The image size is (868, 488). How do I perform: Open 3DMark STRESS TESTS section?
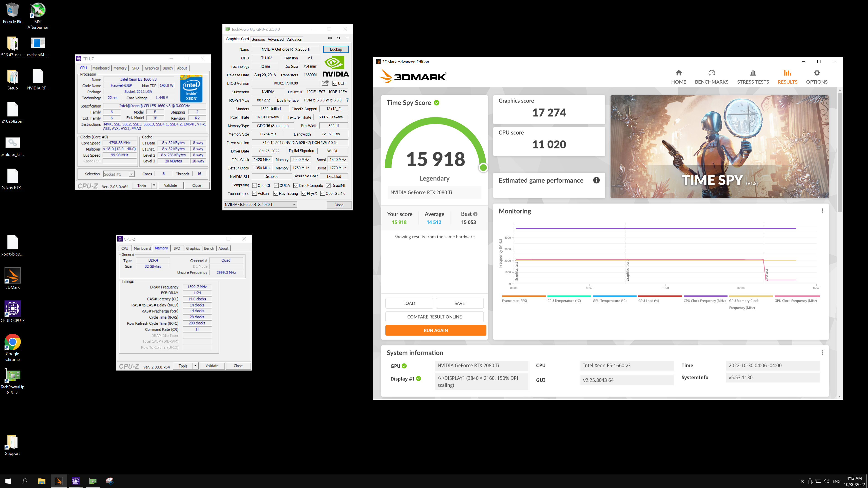753,77
